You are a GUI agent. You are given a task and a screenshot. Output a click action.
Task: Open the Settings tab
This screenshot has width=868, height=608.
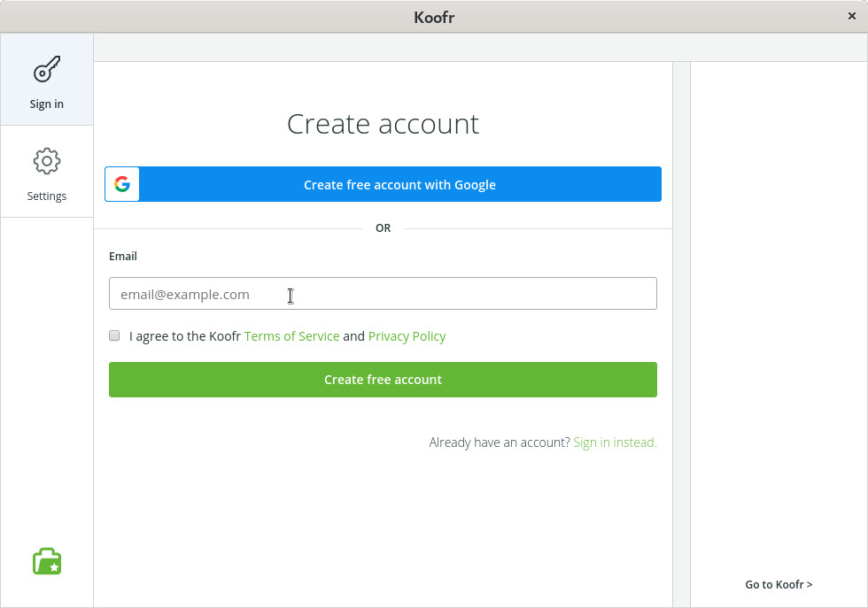point(46,172)
